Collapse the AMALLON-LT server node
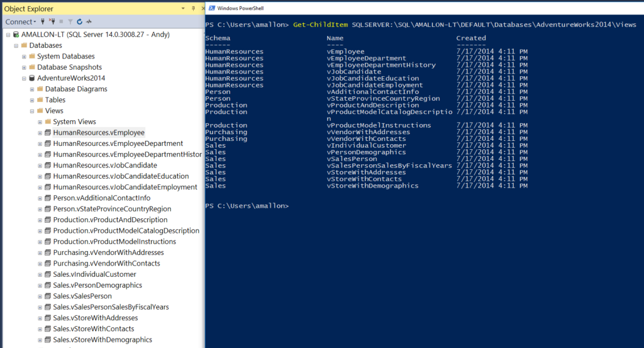 pos(8,35)
